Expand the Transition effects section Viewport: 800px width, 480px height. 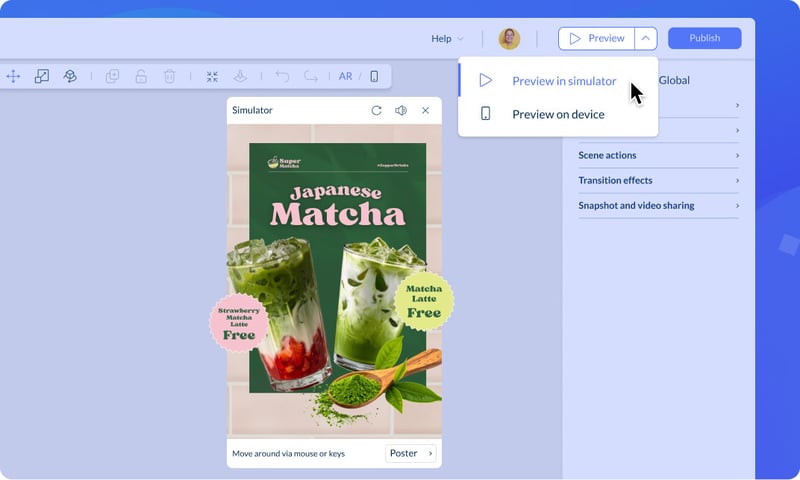(659, 180)
